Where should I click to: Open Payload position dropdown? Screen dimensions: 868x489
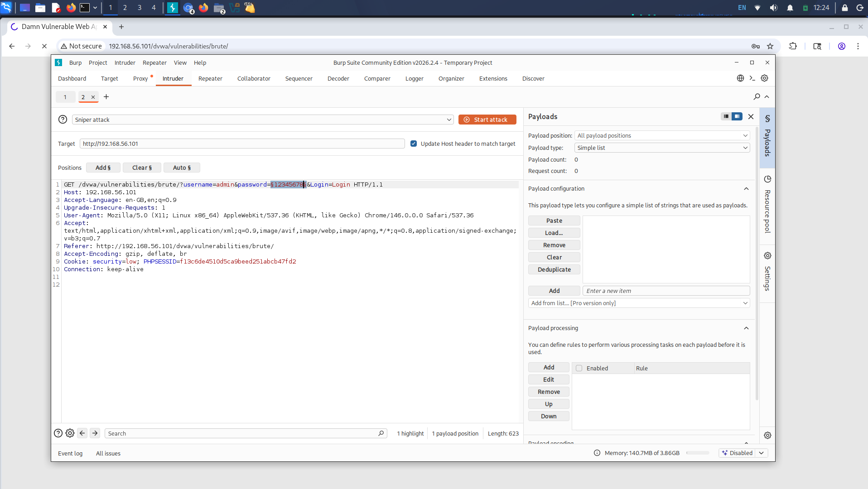point(662,135)
